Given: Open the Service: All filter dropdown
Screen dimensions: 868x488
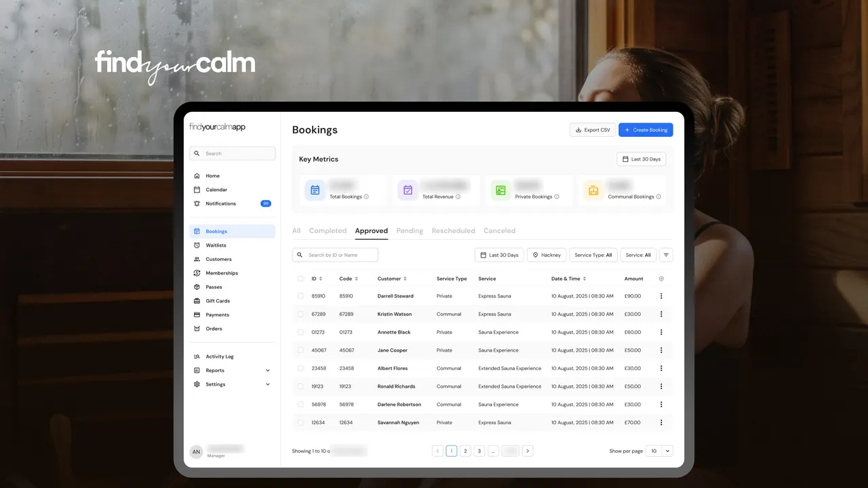Looking at the screenshot, I should tap(638, 255).
